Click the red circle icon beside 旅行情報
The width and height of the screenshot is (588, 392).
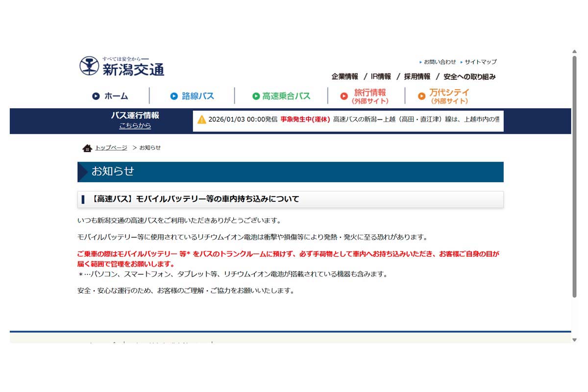(344, 97)
